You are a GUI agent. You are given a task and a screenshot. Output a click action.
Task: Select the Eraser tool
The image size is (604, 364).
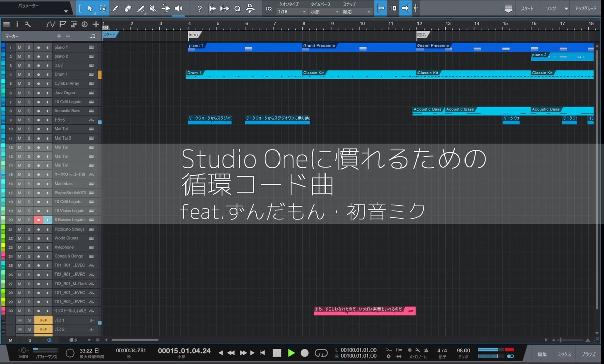coord(128,8)
